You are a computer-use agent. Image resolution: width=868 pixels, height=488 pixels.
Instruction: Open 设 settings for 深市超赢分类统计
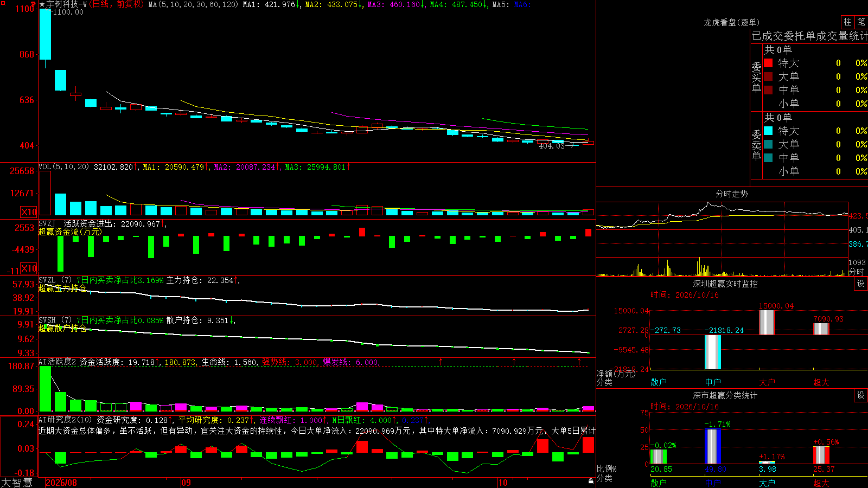click(x=861, y=395)
